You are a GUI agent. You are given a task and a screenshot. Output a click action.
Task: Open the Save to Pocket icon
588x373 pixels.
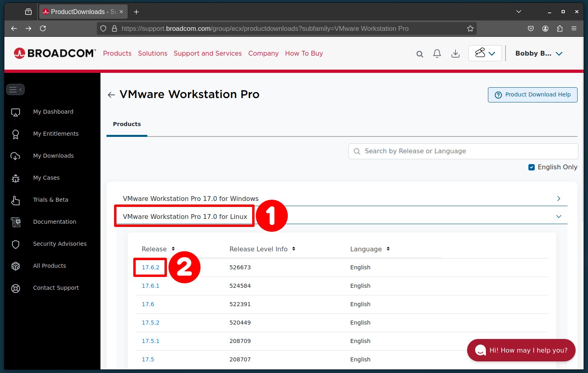(531, 28)
